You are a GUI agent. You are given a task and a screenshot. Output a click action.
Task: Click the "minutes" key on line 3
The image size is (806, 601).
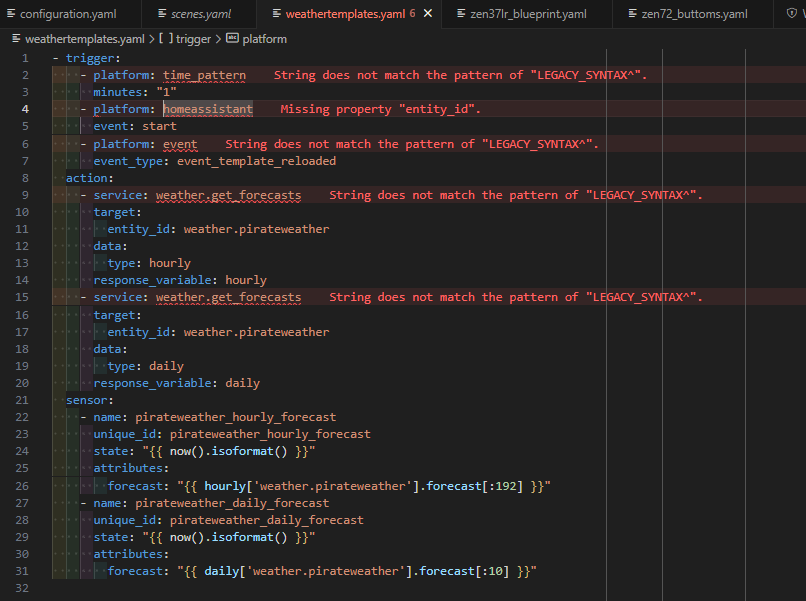click(118, 92)
